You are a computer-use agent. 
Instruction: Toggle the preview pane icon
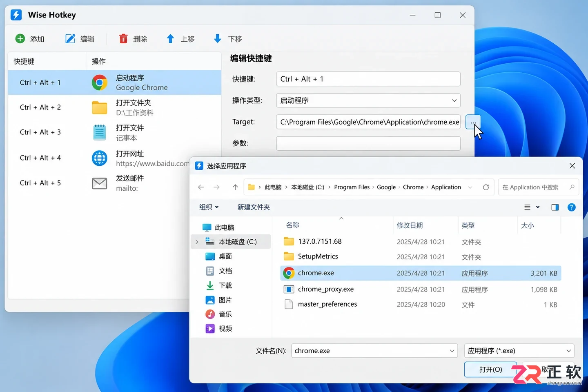(x=555, y=207)
